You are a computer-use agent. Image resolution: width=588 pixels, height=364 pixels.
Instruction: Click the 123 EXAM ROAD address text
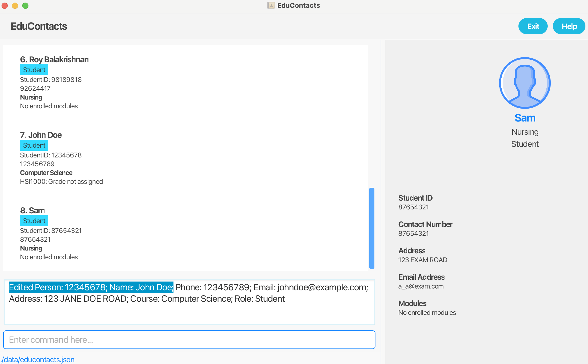pos(423,260)
